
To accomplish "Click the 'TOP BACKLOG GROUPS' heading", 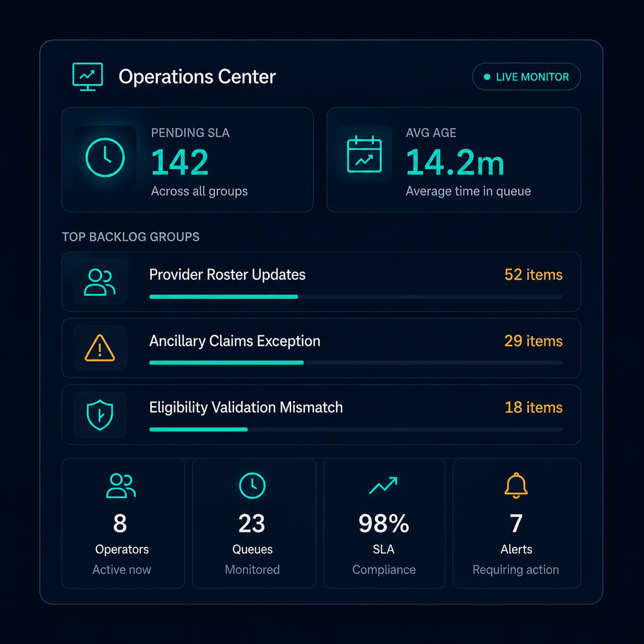I will 131,237.
